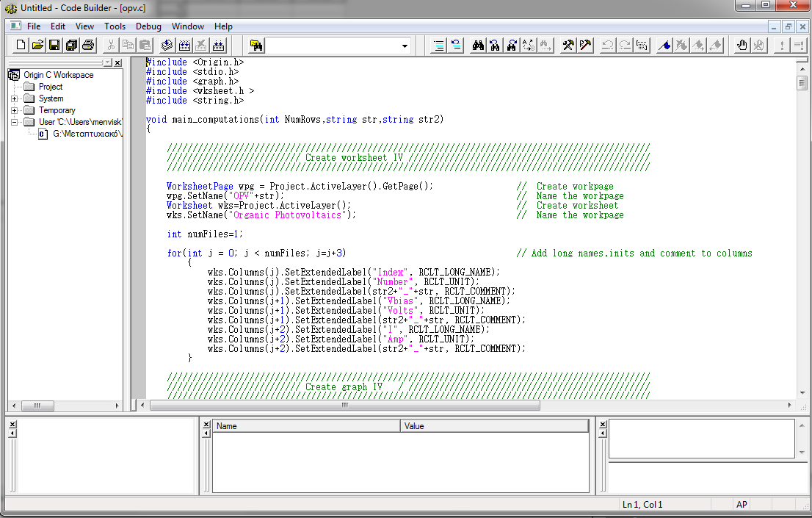The image size is (812, 518).
Task: Click the Paste clipboard icon
Action: click(x=145, y=45)
